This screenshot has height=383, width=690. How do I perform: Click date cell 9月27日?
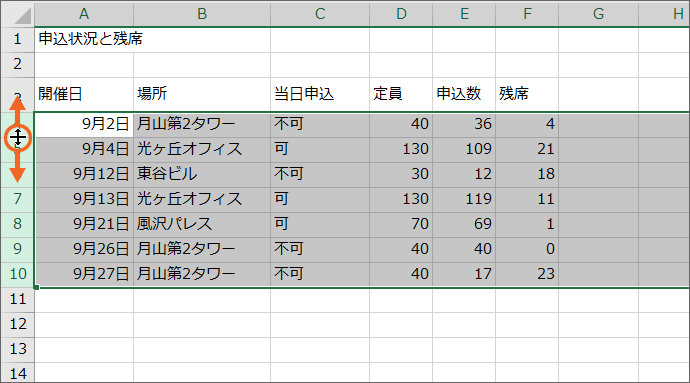pos(84,274)
